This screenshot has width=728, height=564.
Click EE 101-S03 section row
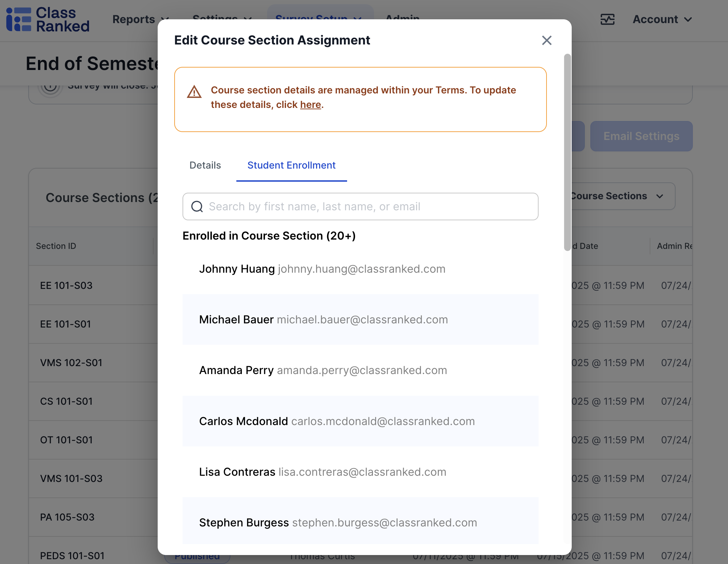tap(66, 285)
